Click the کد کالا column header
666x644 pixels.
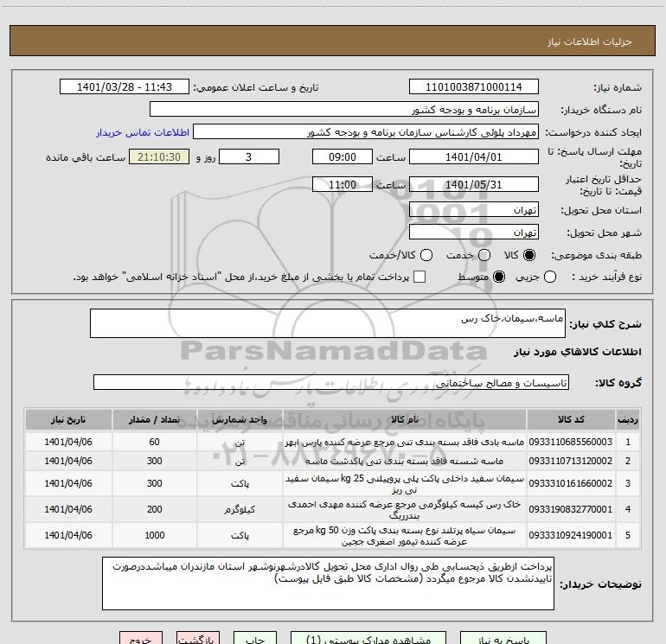[x=571, y=419]
